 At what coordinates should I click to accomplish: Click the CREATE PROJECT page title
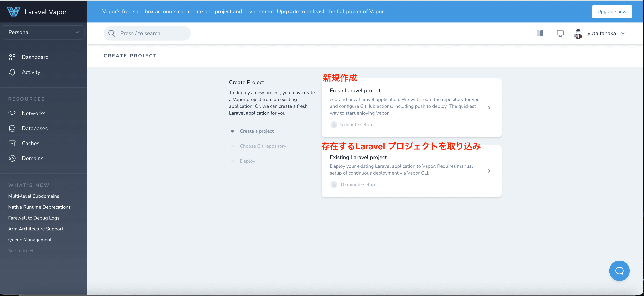point(130,56)
